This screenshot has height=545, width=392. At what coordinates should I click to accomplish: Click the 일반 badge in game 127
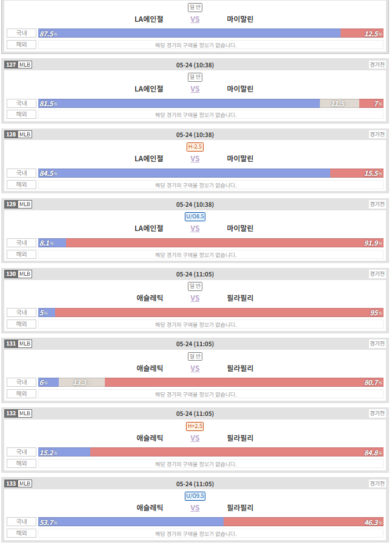195,77
